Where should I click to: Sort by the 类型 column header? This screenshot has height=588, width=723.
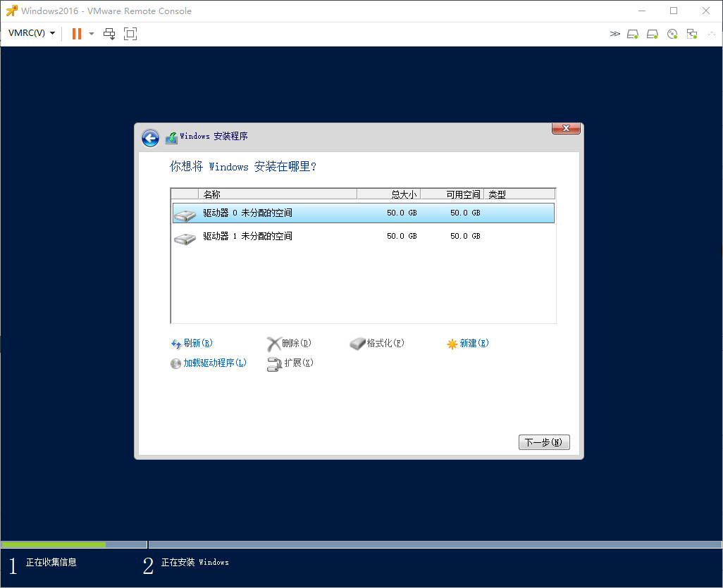(x=519, y=194)
